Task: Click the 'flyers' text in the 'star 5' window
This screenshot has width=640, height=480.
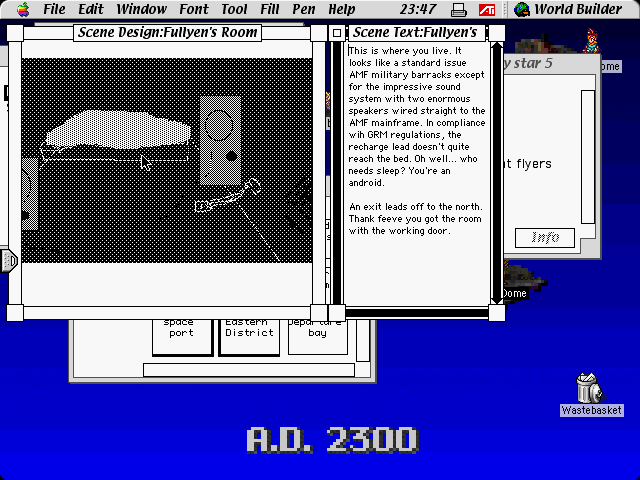Action: click(534, 164)
